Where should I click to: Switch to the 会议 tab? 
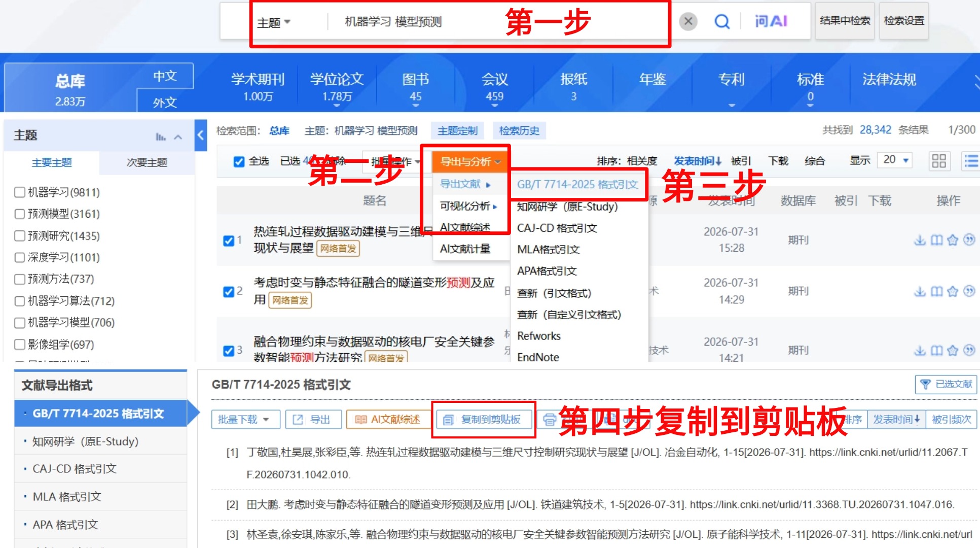click(x=495, y=86)
